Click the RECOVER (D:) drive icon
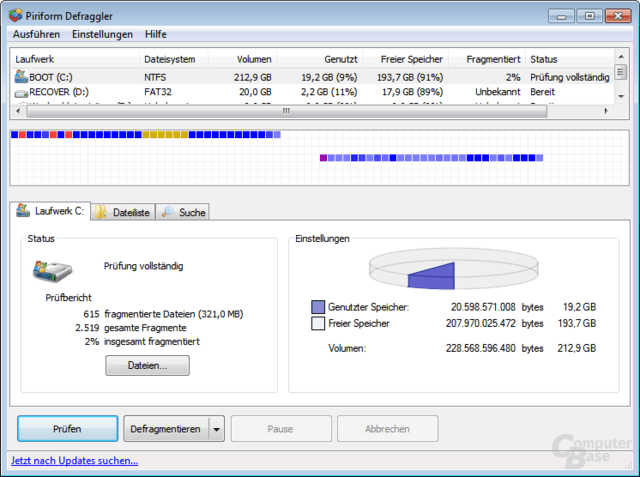The image size is (640, 477). (21, 93)
